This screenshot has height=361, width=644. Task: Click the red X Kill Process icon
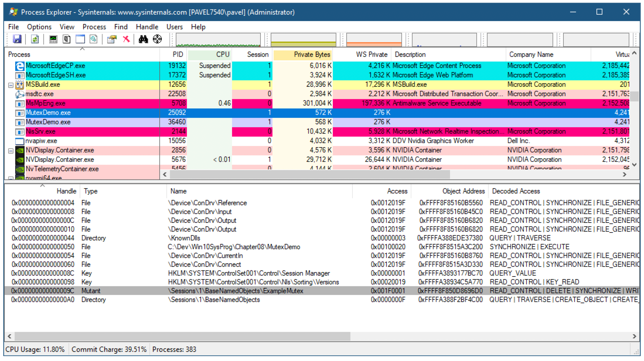tap(126, 39)
